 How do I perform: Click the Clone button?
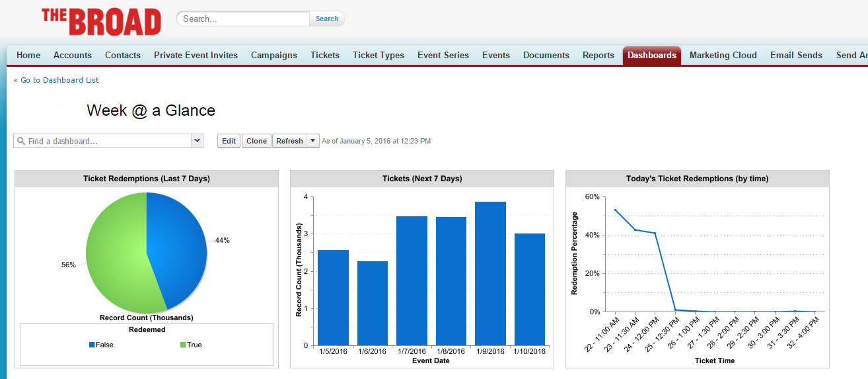(x=256, y=141)
